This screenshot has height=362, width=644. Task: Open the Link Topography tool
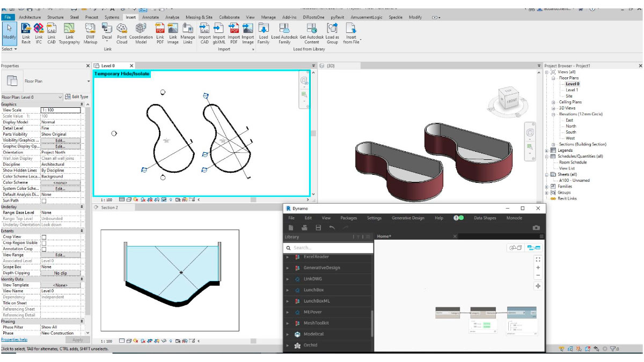69,33
